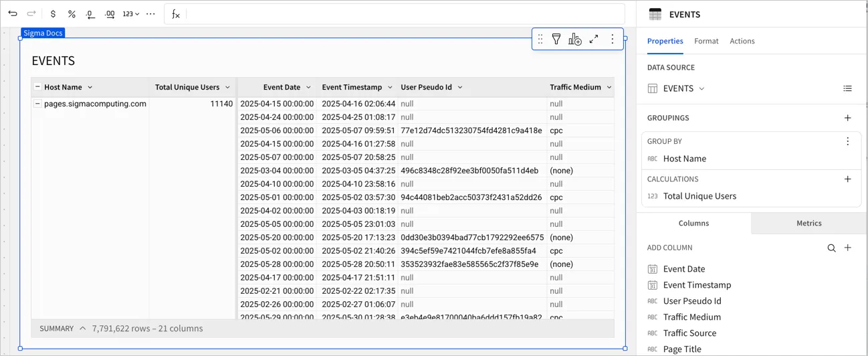The image size is (868, 356).
Task: Switch to the Metrics tab
Action: (809, 224)
